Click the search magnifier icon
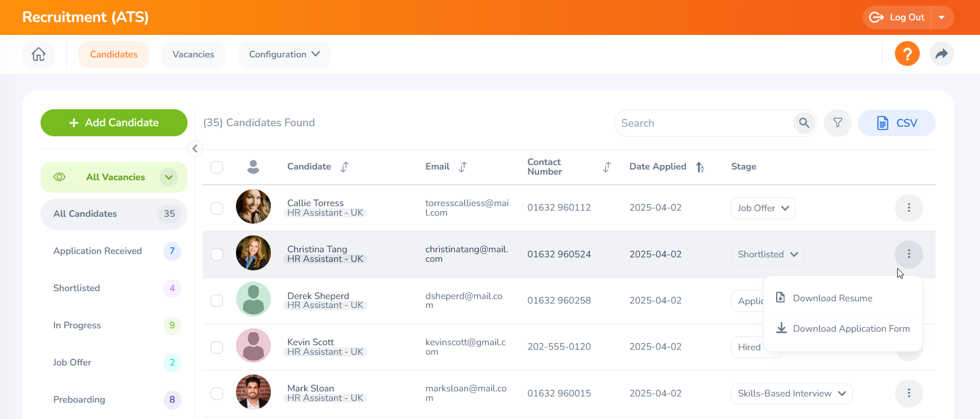This screenshot has width=980, height=419. pyautogui.click(x=804, y=123)
